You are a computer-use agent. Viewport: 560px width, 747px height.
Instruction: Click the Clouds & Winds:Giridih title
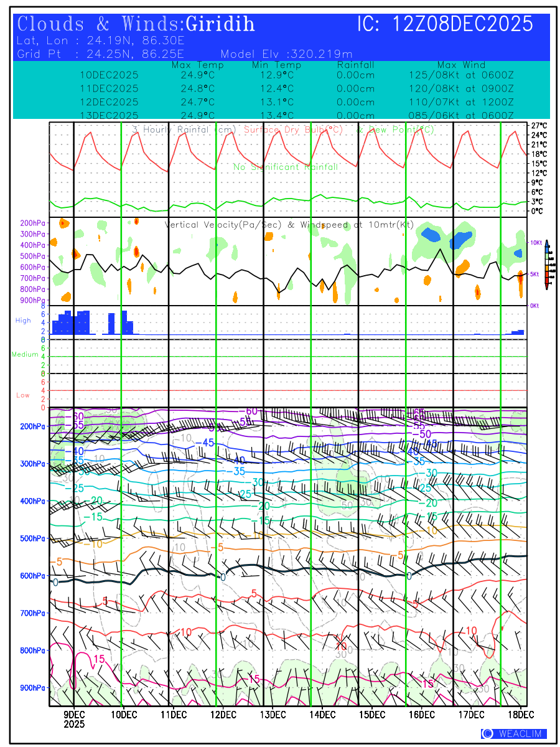pos(136,24)
